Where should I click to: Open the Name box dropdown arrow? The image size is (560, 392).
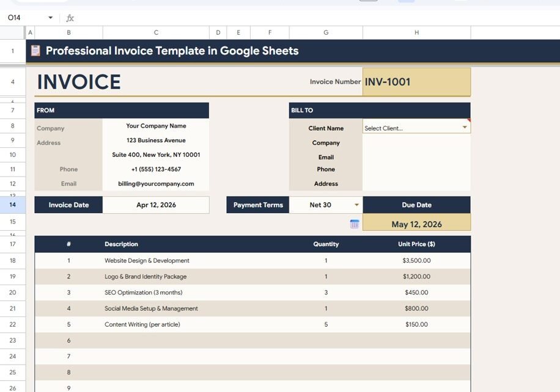point(50,18)
